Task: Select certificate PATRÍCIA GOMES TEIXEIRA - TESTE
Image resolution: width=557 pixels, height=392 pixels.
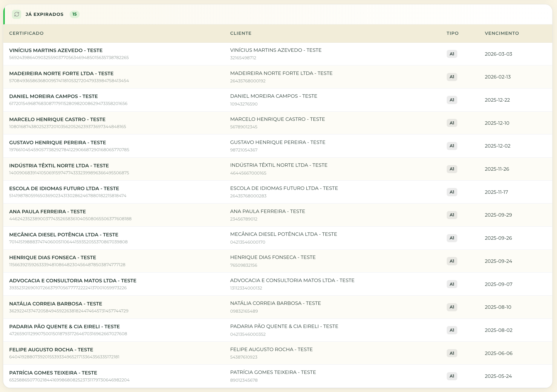Action: pyautogui.click(x=53, y=373)
